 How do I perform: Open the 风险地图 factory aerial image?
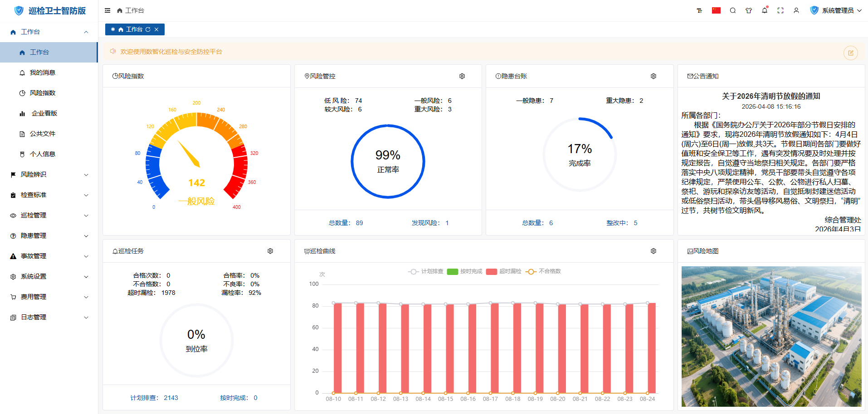(x=771, y=337)
